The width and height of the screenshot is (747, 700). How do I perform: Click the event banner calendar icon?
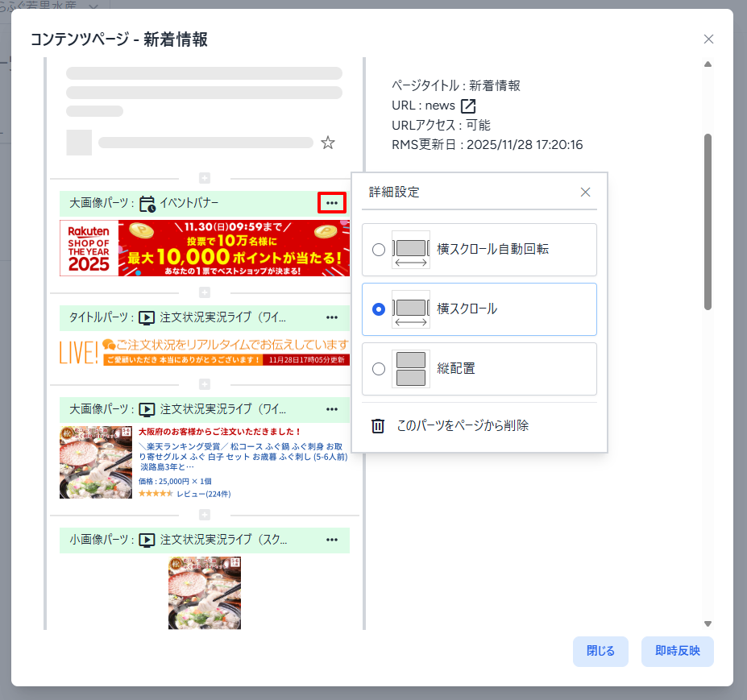click(x=147, y=204)
